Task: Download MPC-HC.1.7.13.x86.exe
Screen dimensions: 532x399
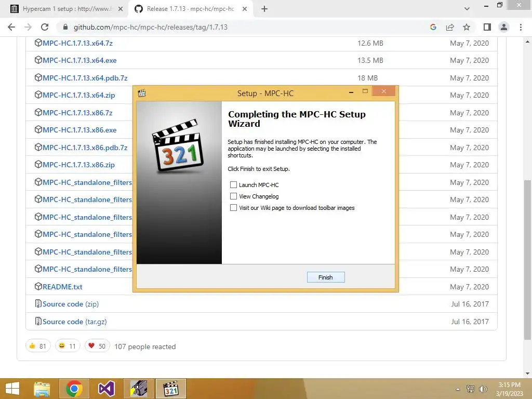Action: [x=79, y=130]
